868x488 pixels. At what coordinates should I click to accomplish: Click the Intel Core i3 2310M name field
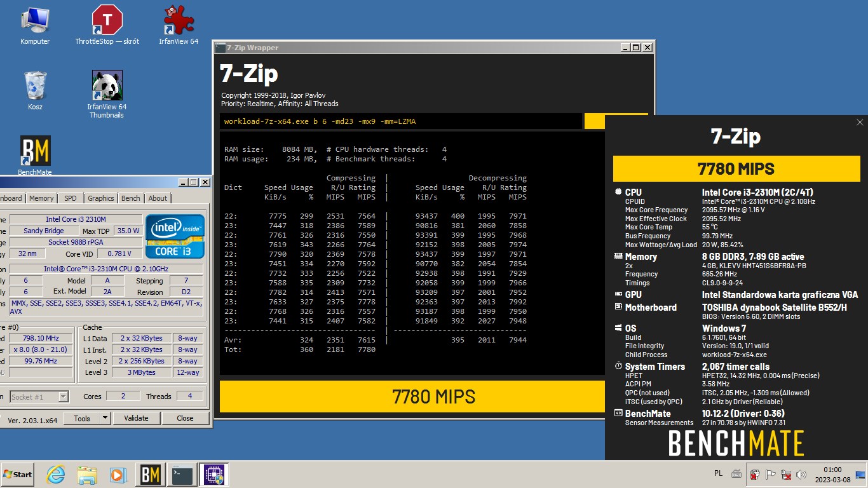tap(75, 219)
